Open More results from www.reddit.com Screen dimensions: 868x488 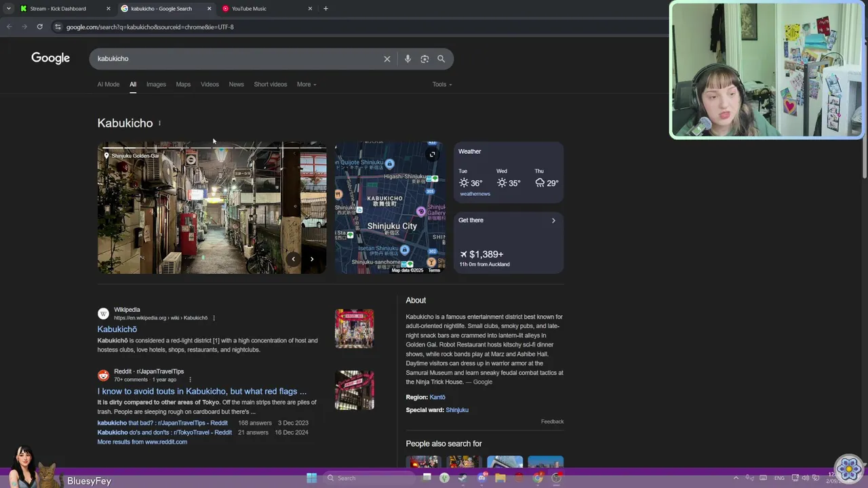pyautogui.click(x=142, y=442)
